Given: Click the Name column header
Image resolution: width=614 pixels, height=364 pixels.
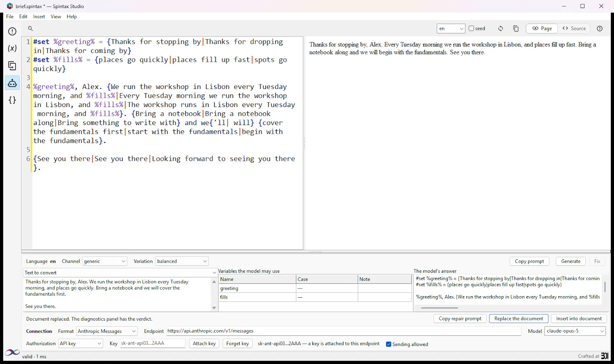Looking at the screenshot, I should [x=257, y=279].
